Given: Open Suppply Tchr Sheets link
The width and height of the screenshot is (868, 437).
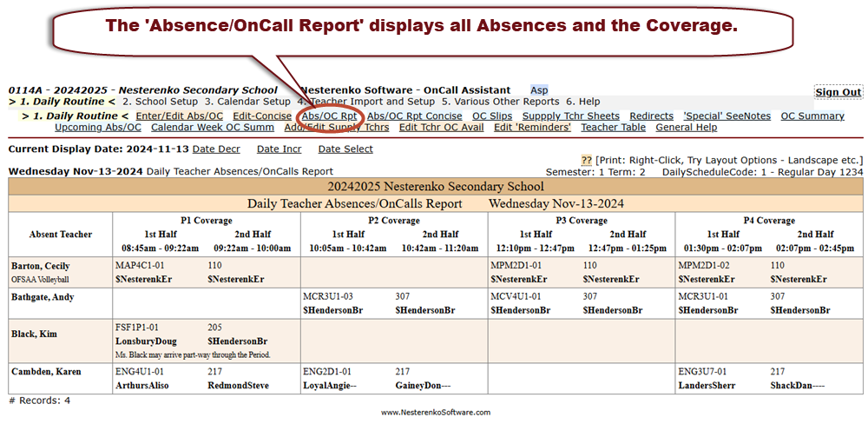Looking at the screenshot, I should (571, 116).
